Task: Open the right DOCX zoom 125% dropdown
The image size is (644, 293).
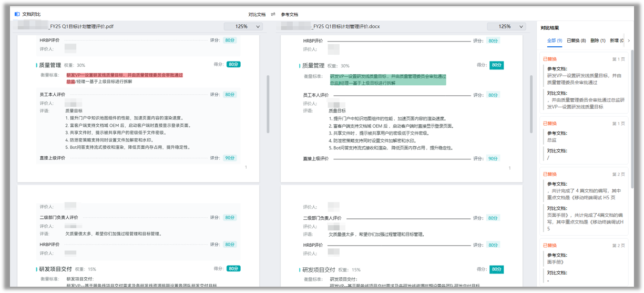Action: coord(506,26)
